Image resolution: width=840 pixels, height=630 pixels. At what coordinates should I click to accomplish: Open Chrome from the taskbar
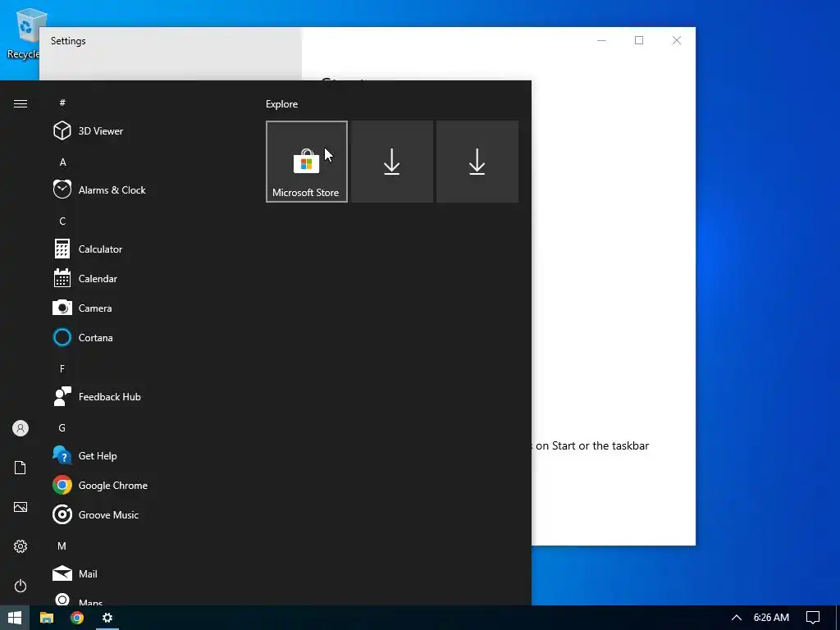pyautogui.click(x=77, y=618)
